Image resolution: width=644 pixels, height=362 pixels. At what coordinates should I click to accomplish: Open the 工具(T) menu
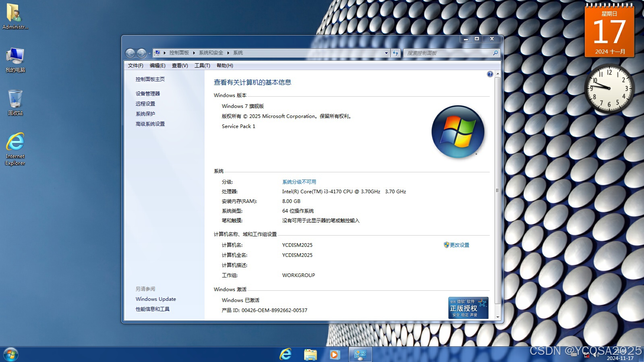pos(202,66)
